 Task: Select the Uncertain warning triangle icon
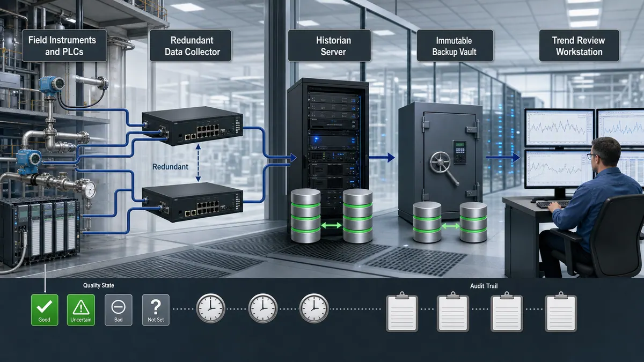pos(81,310)
